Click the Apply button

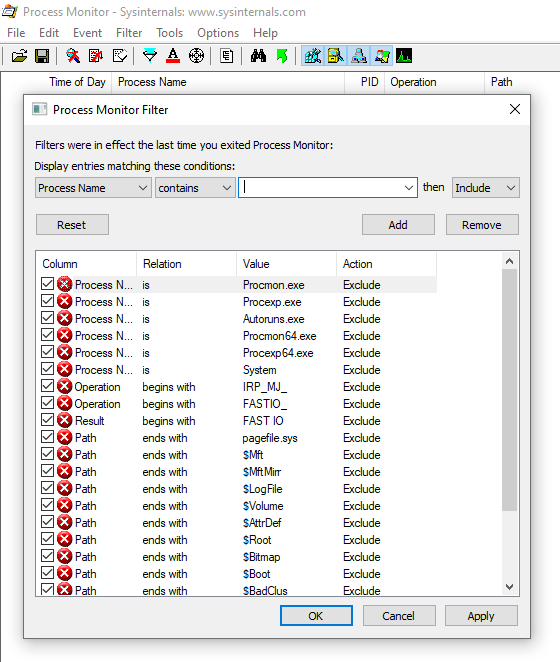click(481, 616)
